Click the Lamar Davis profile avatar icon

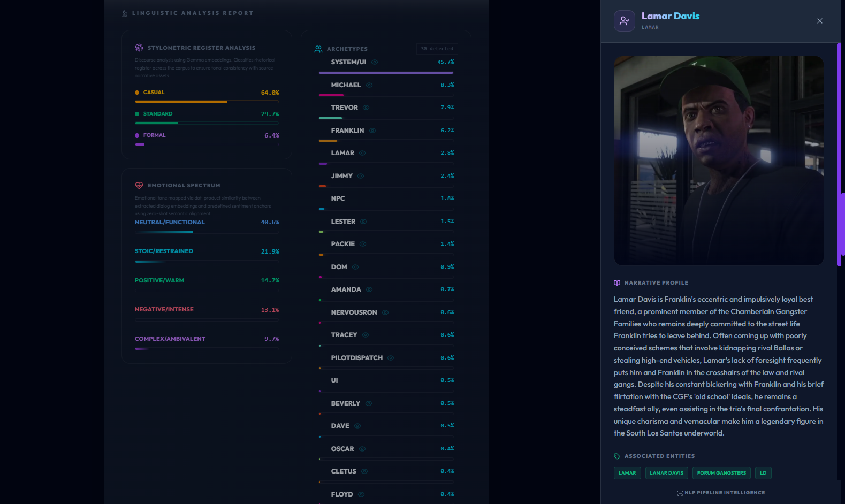click(625, 21)
